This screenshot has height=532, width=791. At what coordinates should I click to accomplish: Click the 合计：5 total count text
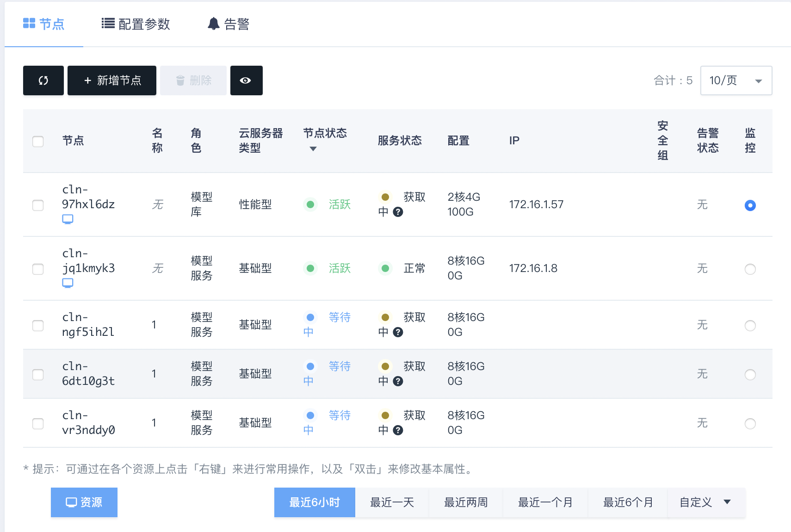click(673, 80)
